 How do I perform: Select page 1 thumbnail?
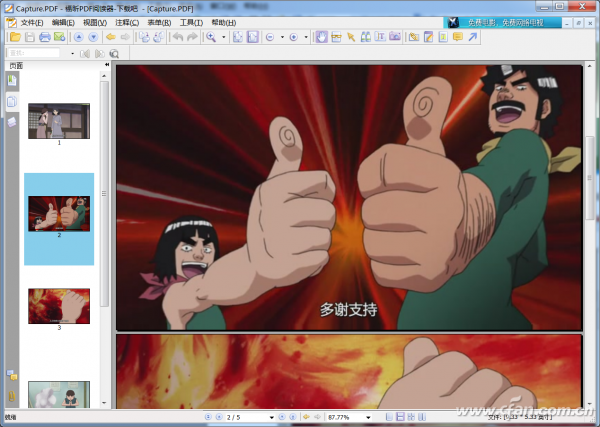click(59, 121)
